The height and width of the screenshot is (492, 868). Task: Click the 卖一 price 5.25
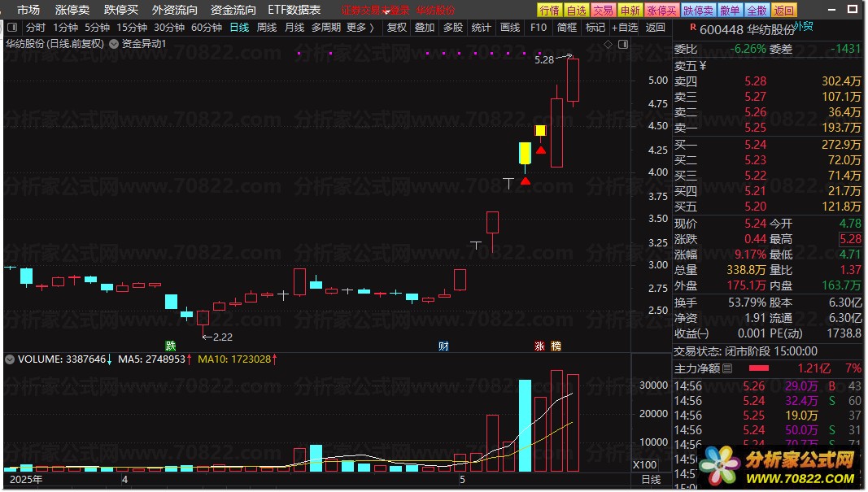tap(756, 128)
